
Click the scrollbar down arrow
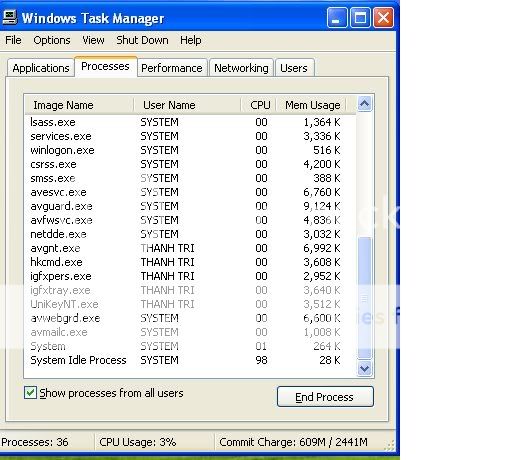[364, 368]
